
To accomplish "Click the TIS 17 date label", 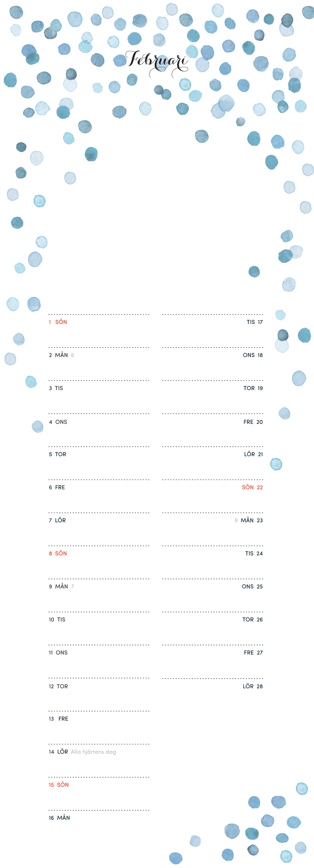I will tap(255, 322).
